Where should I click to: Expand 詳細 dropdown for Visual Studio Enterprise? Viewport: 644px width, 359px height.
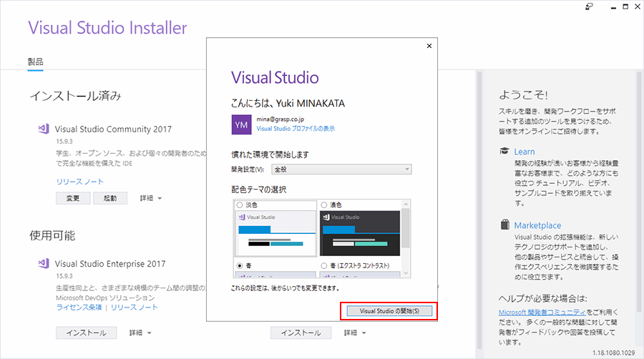point(140,333)
